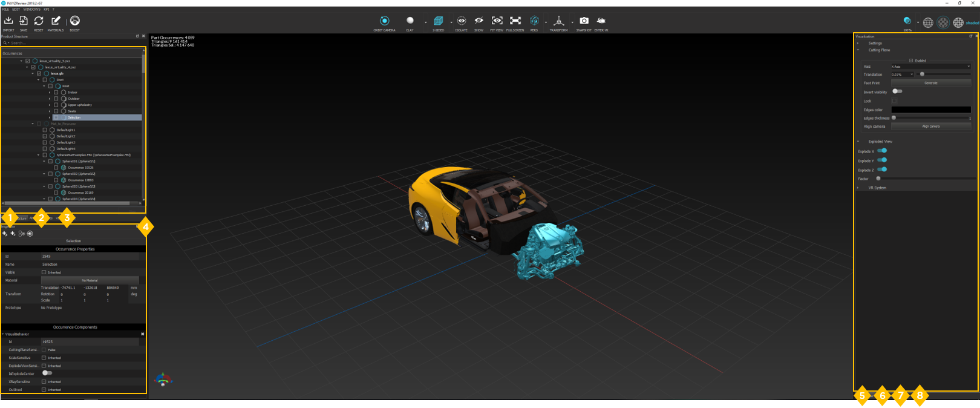This screenshot has width=980, height=408.
Task: Click the Save icon
Action: 24,21
